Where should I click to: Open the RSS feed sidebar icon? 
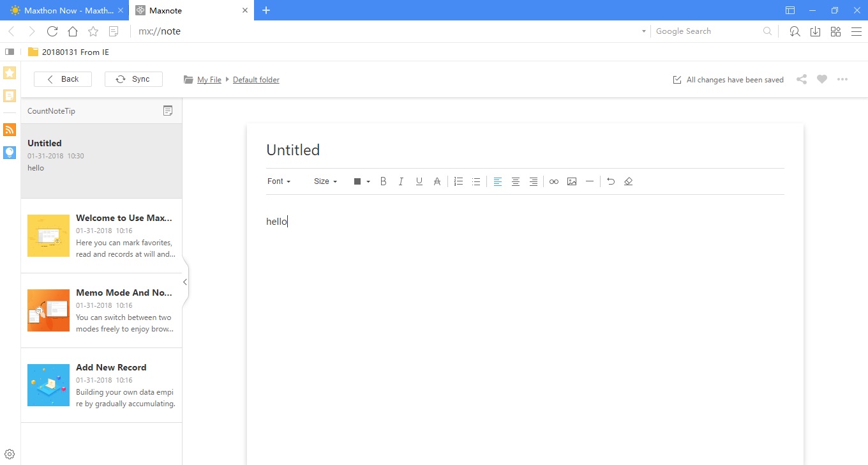coord(9,129)
